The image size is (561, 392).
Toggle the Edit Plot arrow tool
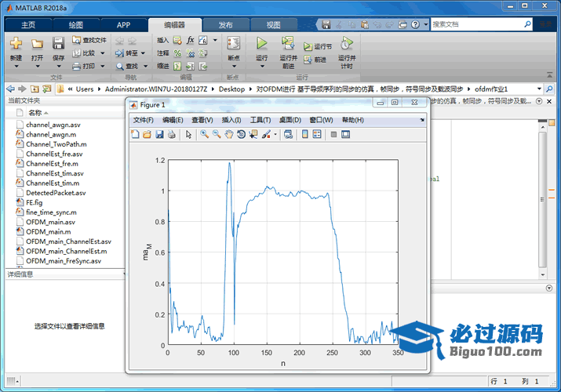pyautogui.click(x=188, y=135)
